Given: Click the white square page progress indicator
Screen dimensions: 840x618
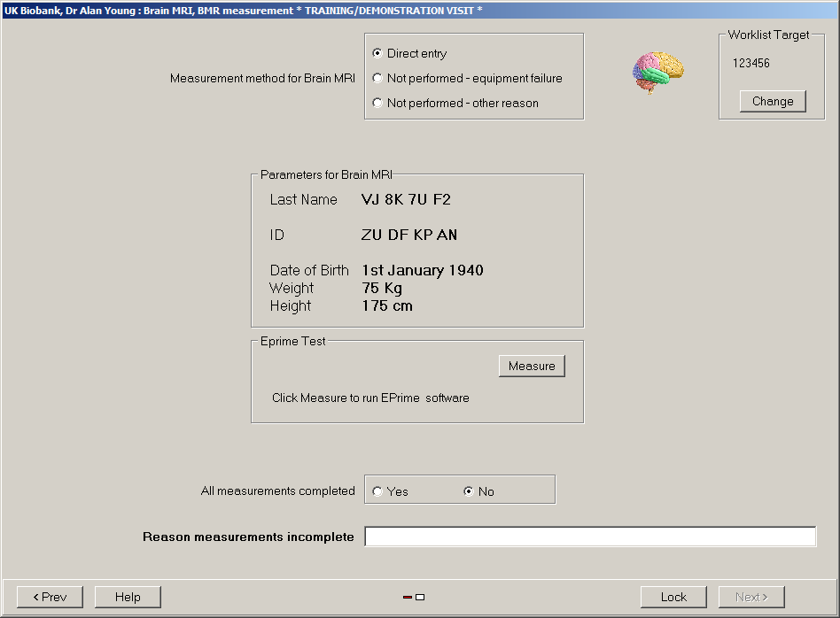Looking at the screenshot, I should (420, 598).
